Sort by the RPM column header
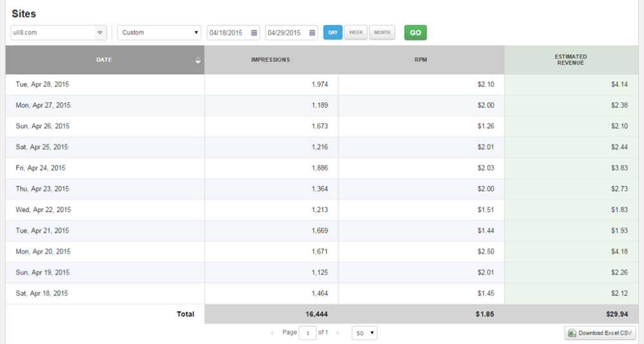 click(421, 60)
